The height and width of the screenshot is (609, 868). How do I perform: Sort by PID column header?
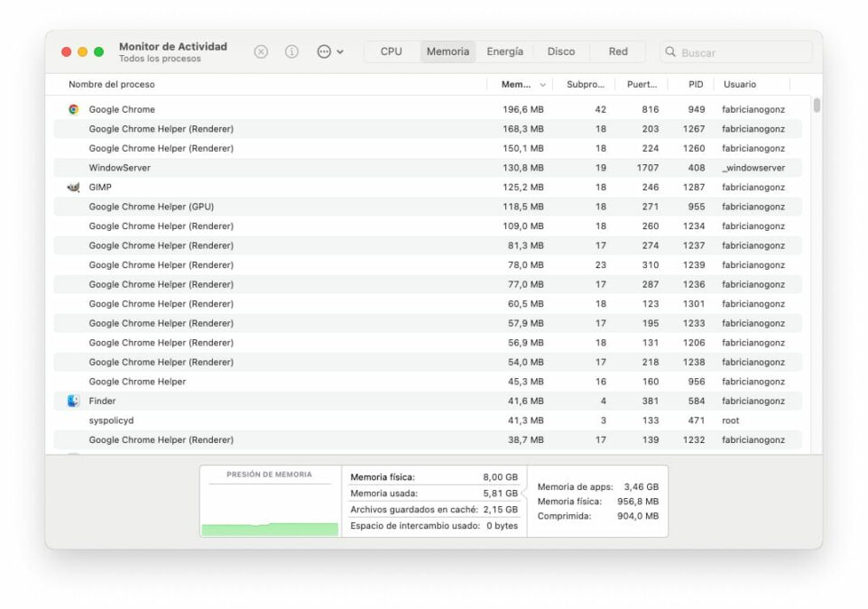[696, 84]
